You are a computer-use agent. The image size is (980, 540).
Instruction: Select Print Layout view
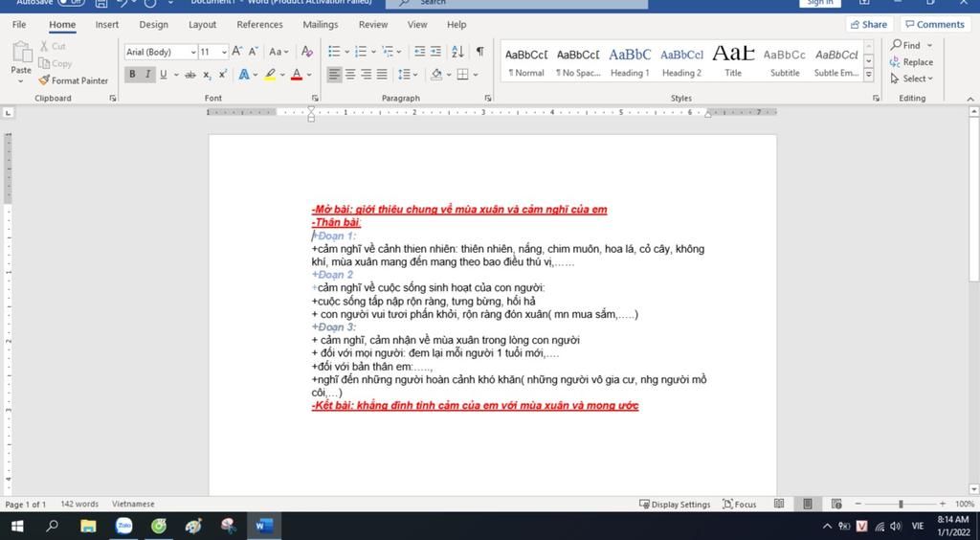pyautogui.click(x=808, y=504)
